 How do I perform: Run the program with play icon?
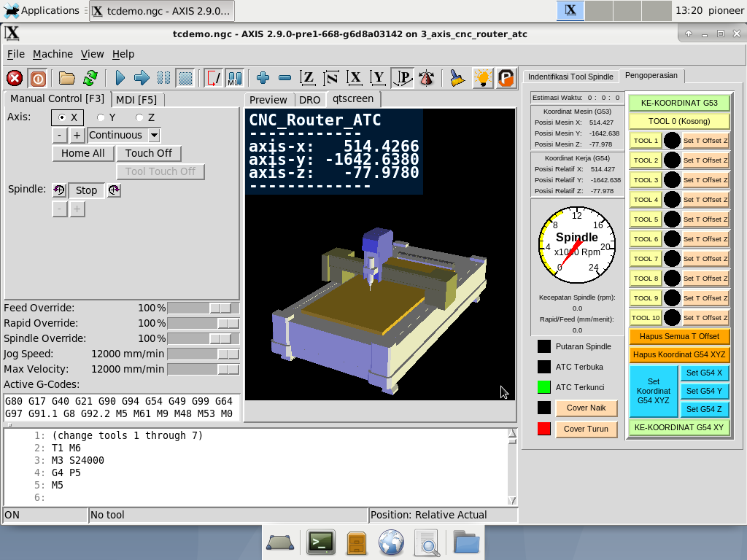120,78
